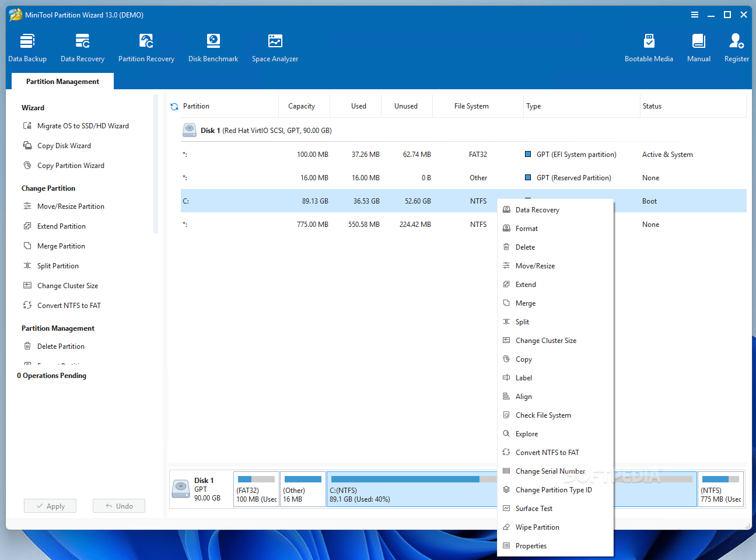This screenshot has width=756, height=560.
Task: Select Change Partition Type ID
Action: tap(555, 490)
